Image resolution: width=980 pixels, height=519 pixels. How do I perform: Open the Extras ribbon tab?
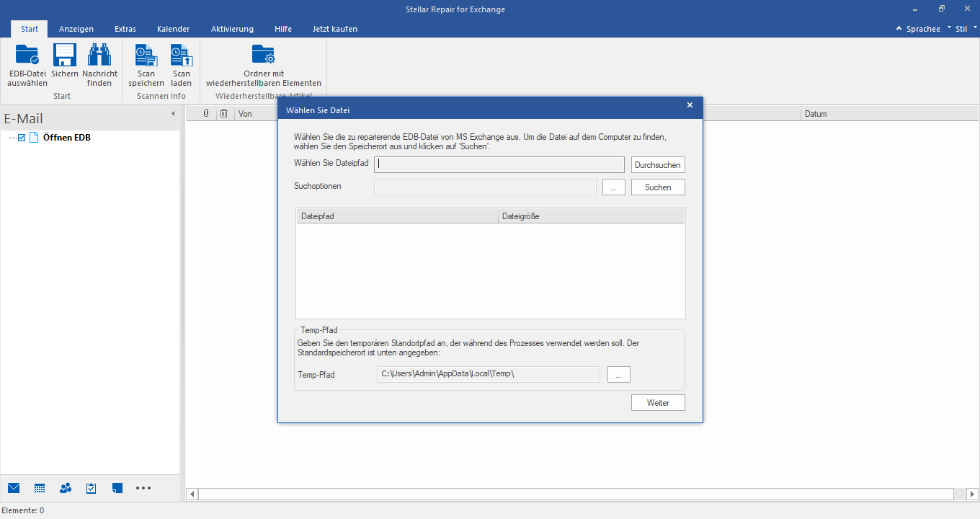point(125,29)
